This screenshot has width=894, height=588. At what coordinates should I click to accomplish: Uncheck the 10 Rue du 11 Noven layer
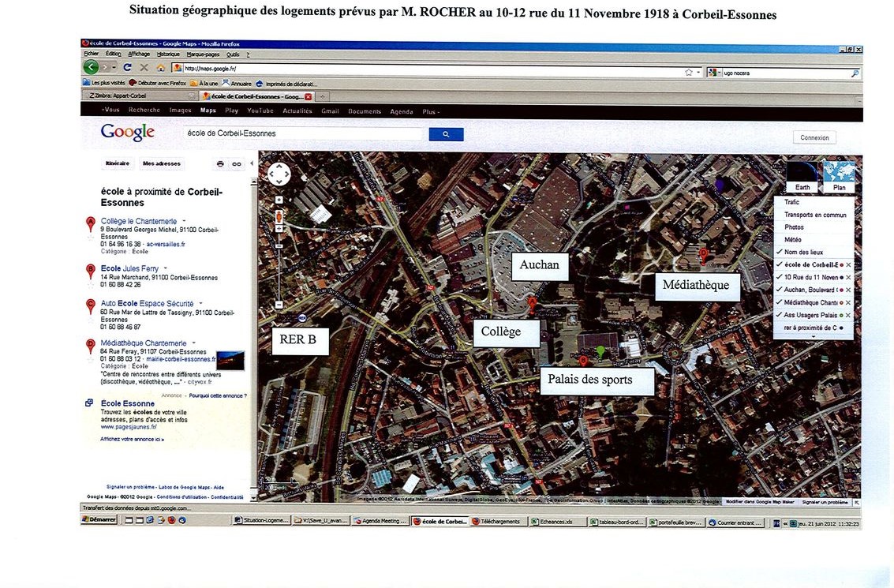pos(779,277)
